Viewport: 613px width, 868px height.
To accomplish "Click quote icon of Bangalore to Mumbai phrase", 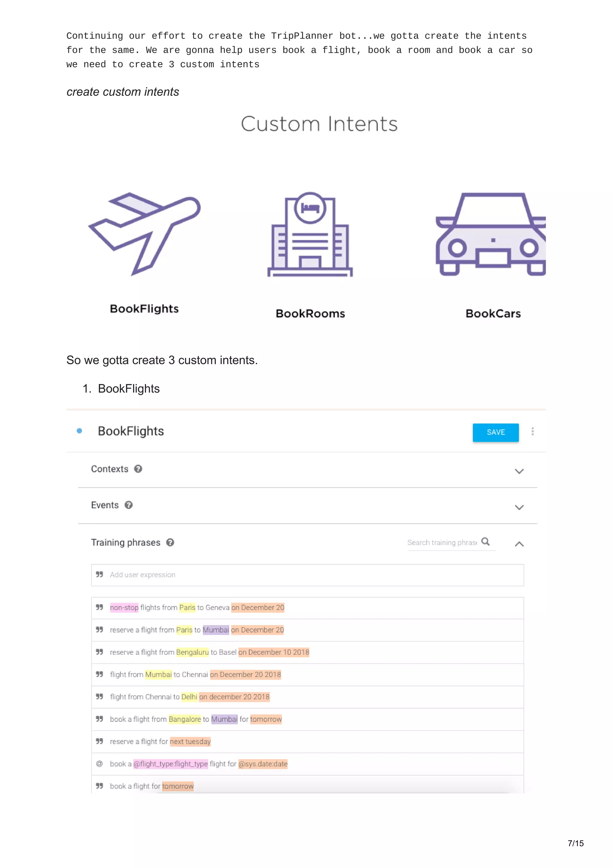I will [100, 719].
